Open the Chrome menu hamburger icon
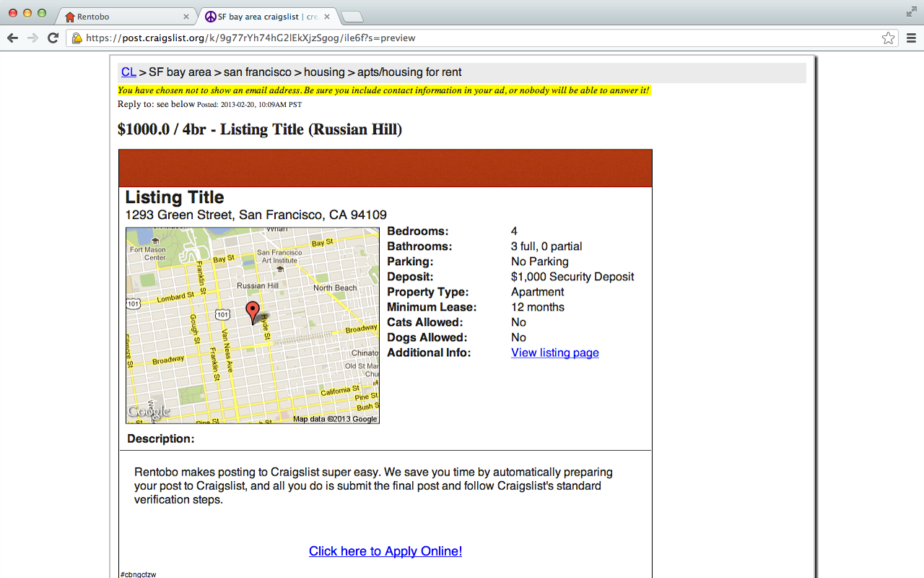 coord(911,38)
